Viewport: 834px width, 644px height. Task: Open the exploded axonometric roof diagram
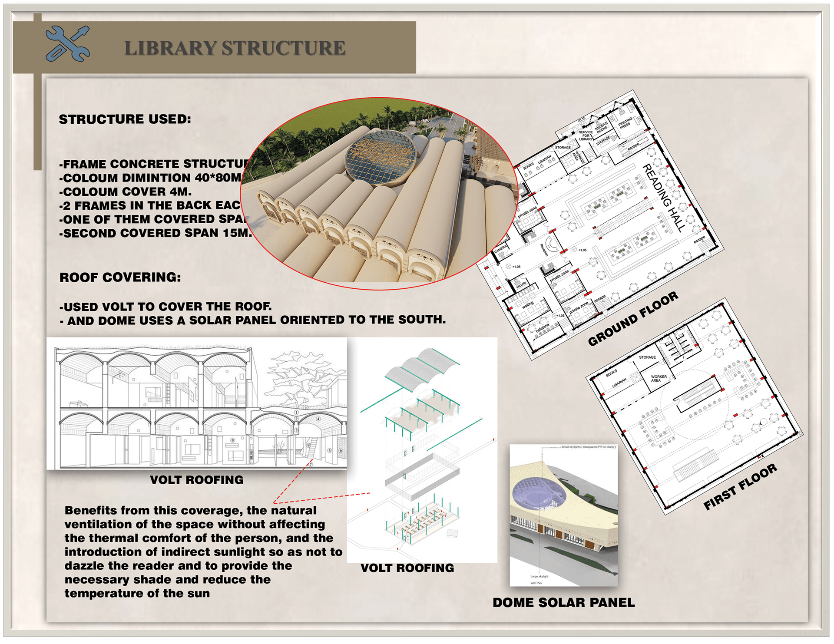pyautogui.click(x=422, y=450)
